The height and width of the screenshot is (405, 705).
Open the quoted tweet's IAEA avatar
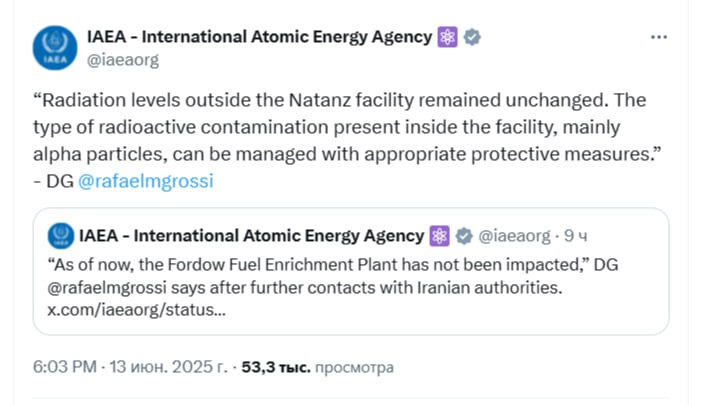click(61, 236)
